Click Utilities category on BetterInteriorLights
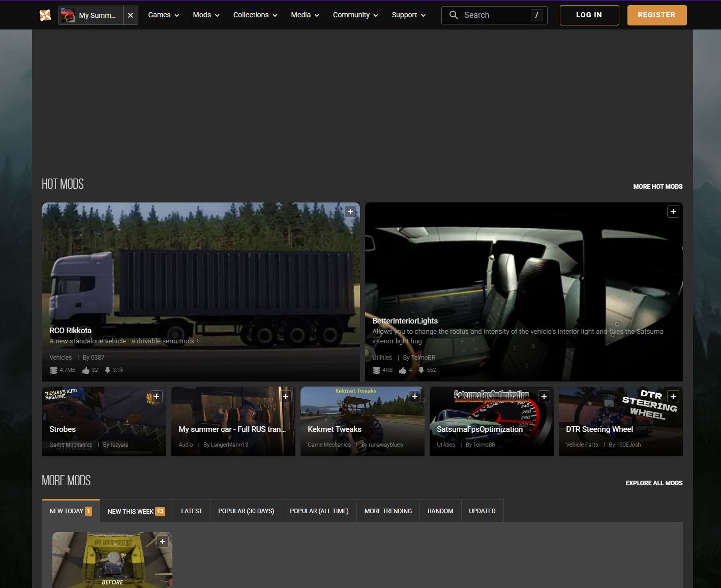 pyautogui.click(x=382, y=358)
